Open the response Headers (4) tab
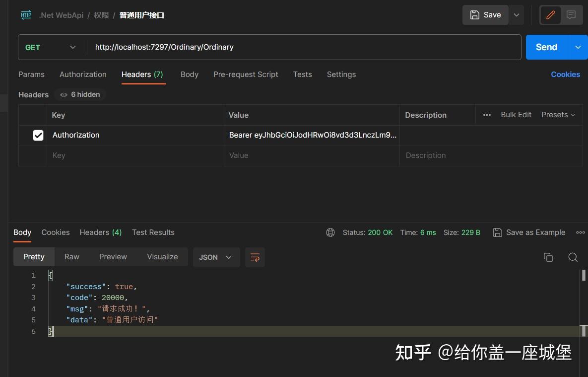This screenshot has height=377, width=588. click(101, 232)
